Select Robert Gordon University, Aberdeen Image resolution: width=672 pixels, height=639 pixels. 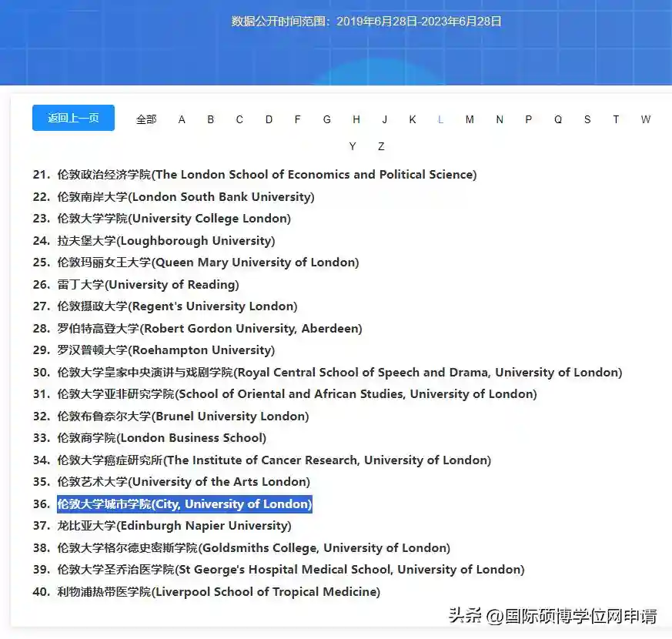click(209, 329)
